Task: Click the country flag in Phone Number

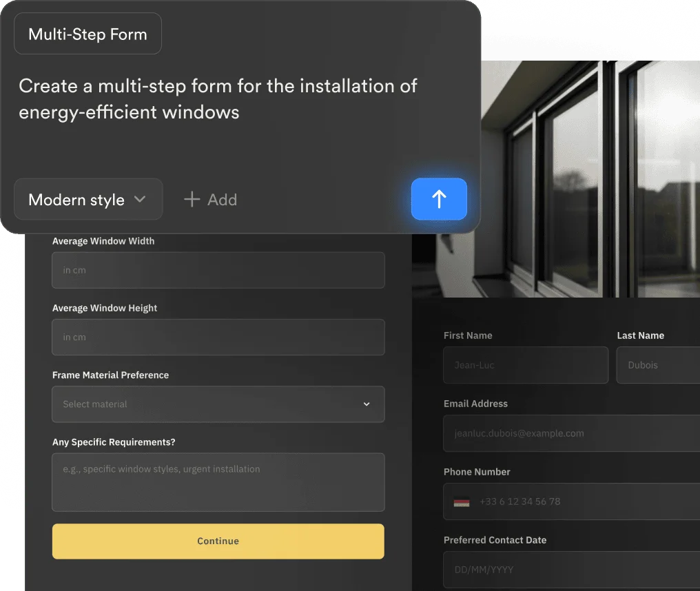Action: [x=462, y=502]
